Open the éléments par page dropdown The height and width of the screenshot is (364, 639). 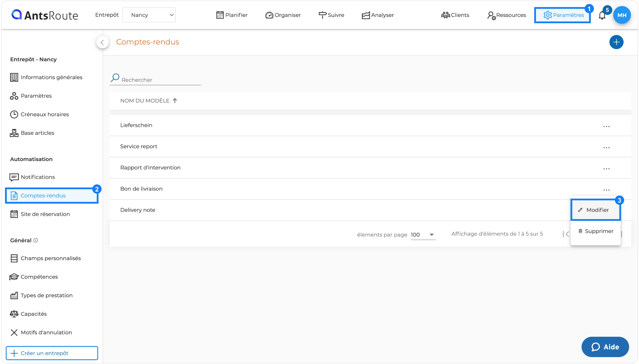coord(423,235)
